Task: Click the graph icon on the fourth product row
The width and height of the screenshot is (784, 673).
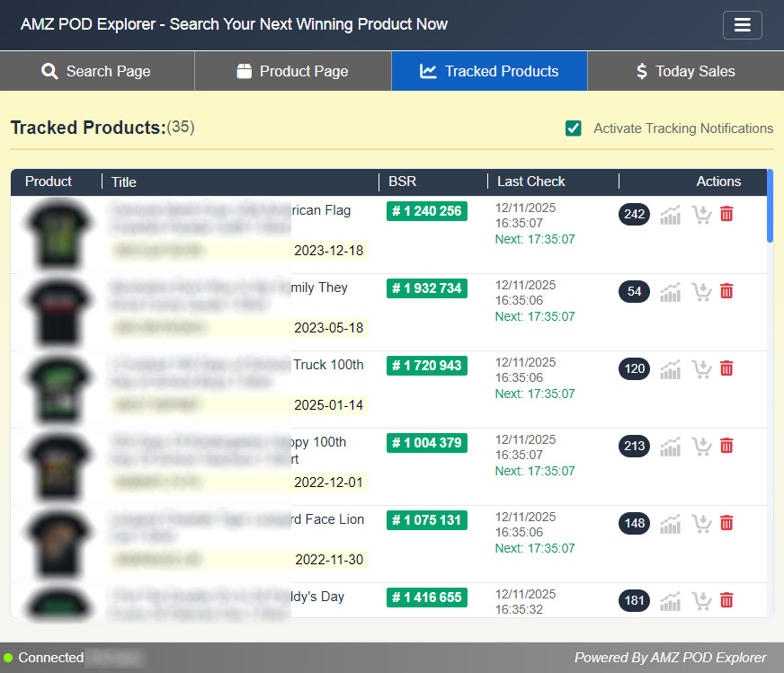Action: point(670,447)
